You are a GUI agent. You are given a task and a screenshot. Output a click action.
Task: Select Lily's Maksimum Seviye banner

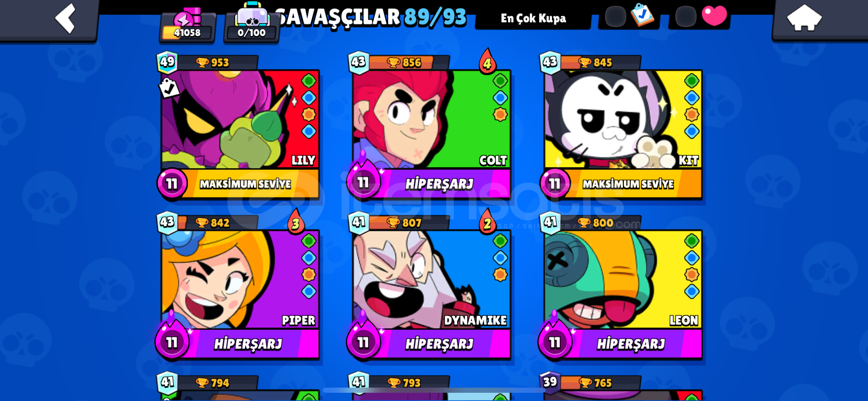click(x=245, y=184)
